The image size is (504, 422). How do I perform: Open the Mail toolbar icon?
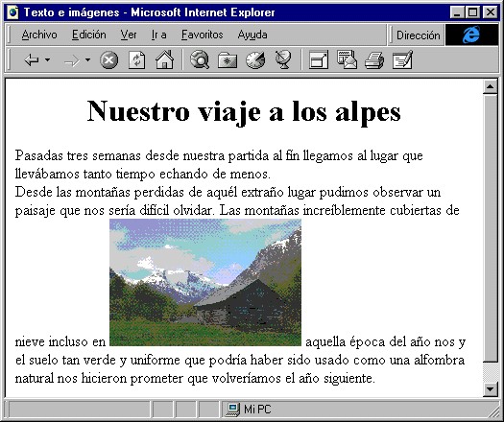pos(347,59)
